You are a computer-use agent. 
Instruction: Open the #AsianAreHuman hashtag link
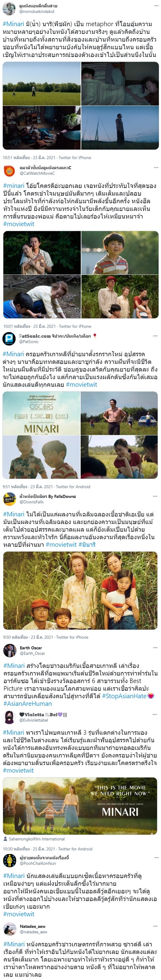tap(27, 703)
